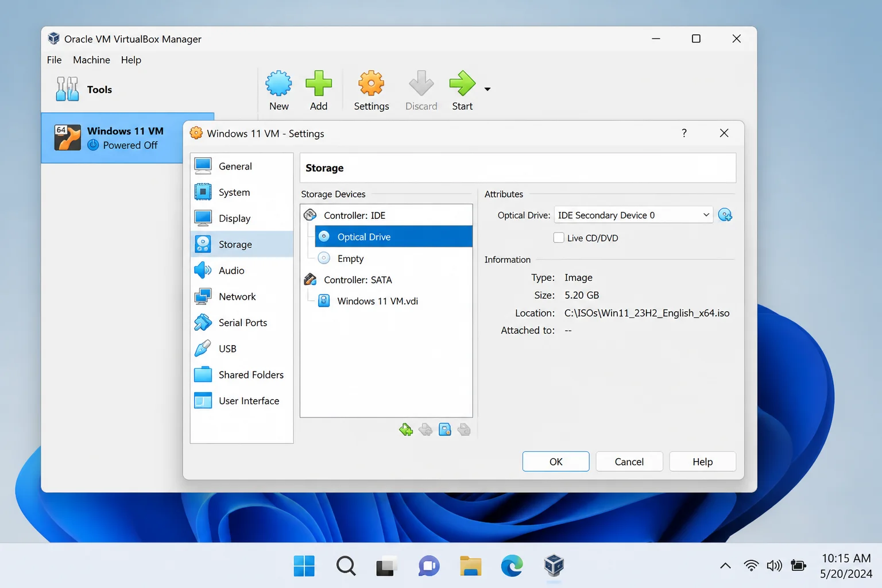
Task: Click the choose disk image icon
Action: 725,215
